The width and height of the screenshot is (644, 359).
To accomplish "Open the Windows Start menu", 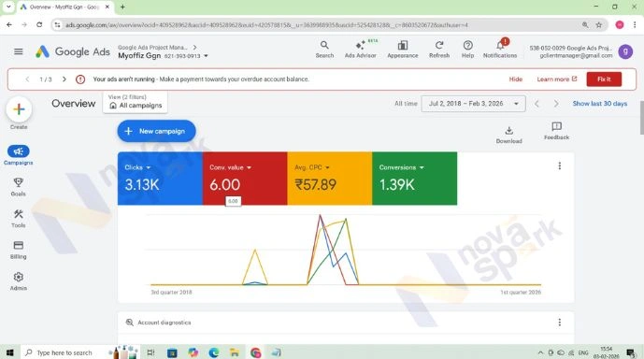I will [9, 352].
